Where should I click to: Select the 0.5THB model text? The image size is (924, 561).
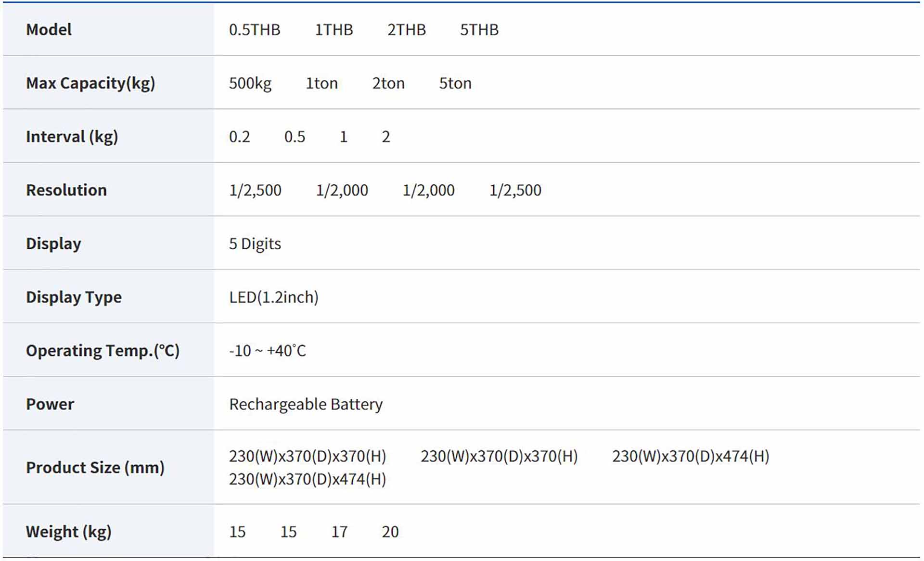254,30
